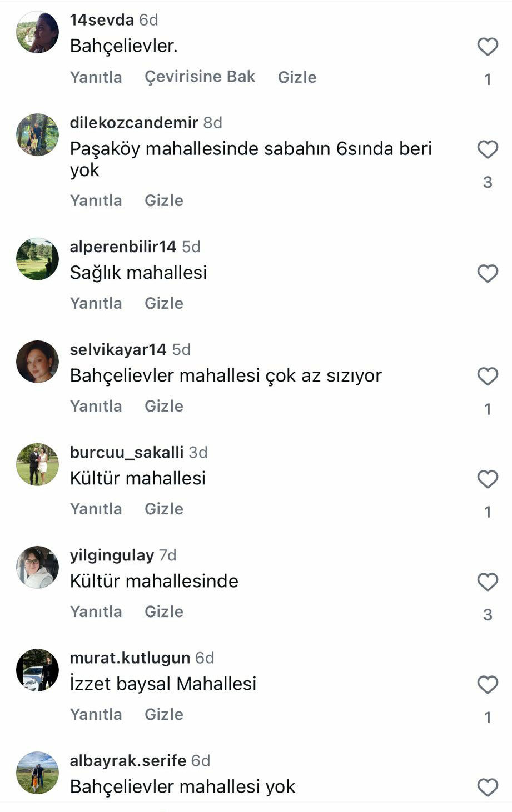This screenshot has width=512, height=812.
Task: Open selvikayar14's profile picture
Action: (37, 362)
